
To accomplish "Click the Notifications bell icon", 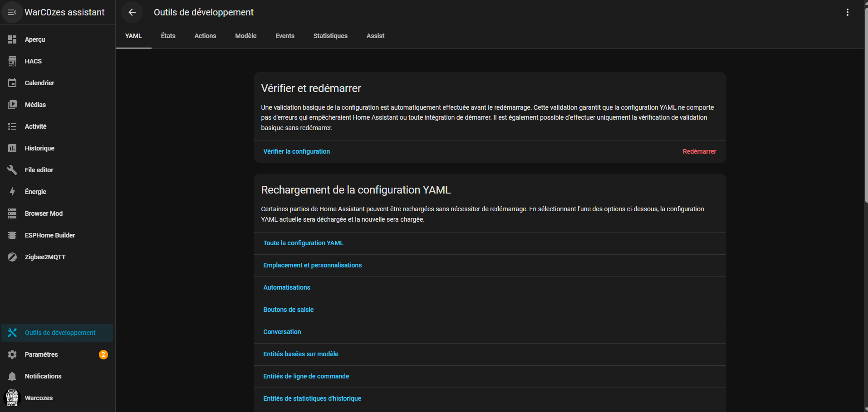I will [12, 376].
